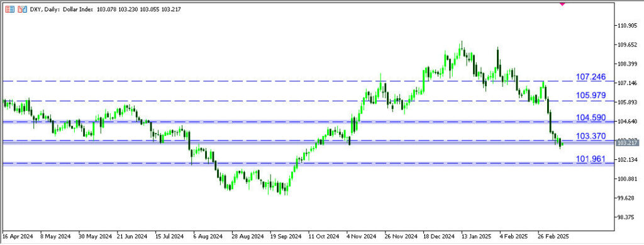
Task: Click the 104.590 level label
Action: pos(591,118)
